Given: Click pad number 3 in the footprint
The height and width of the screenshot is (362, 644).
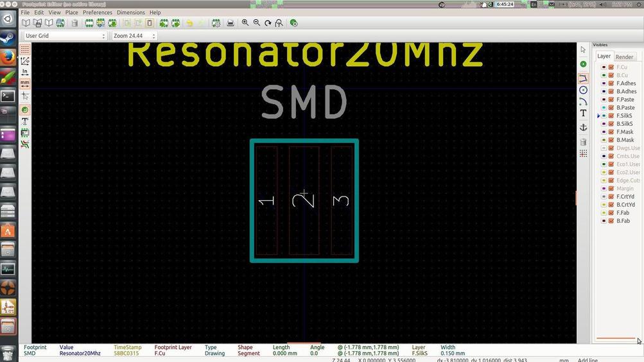Looking at the screenshot, I should [x=342, y=201].
